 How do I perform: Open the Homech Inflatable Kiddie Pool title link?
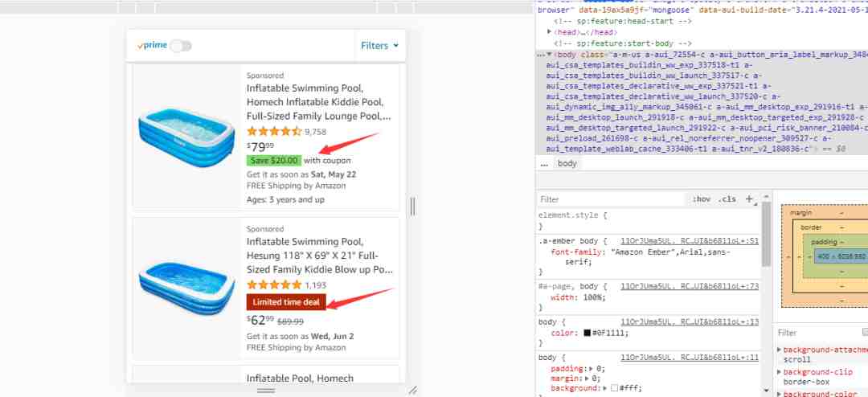319,102
